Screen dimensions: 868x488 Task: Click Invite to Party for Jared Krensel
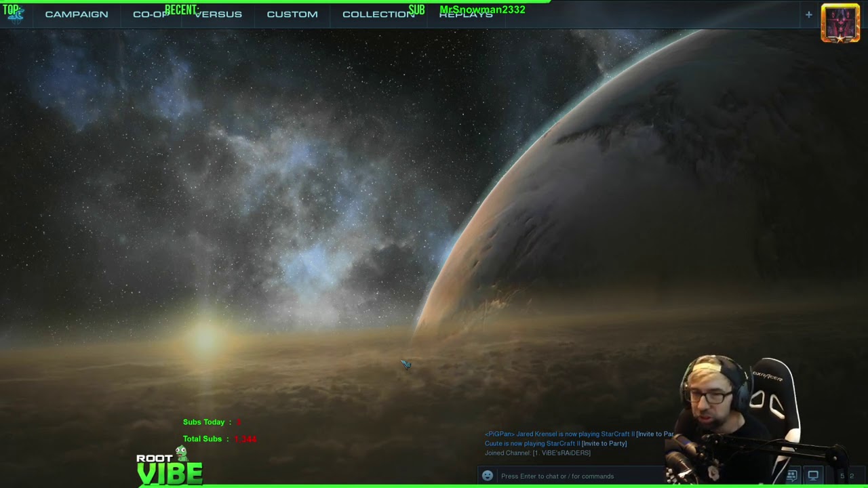[654, 434]
